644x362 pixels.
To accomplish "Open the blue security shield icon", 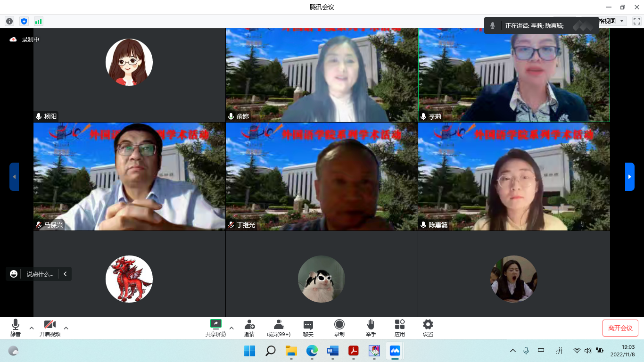I will [24, 21].
